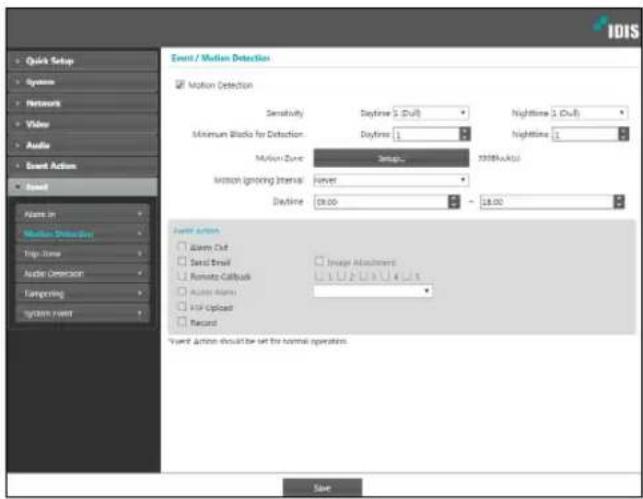Open the Audio Alarm file dropdown
Image resolution: width=643 pixels, height=499 pixels.
[373, 291]
